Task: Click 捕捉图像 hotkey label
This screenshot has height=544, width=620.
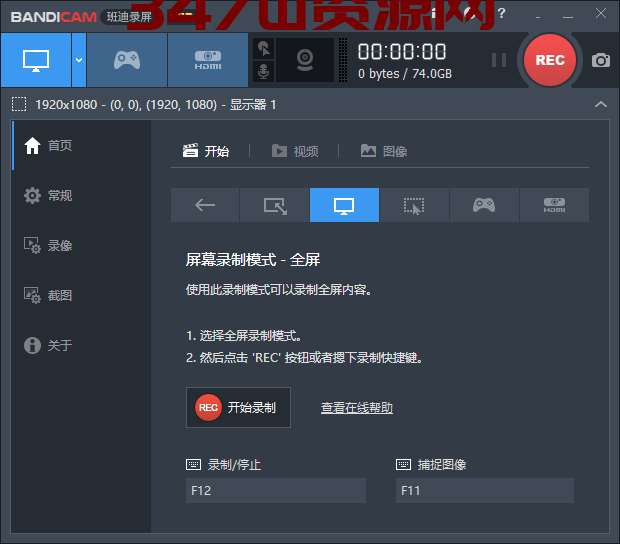Action: tap(442, 465)
